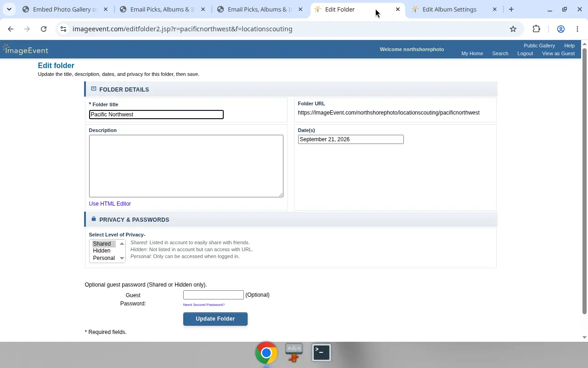Close the Edit Album Settings tab

pyautogui.click(x=495, y=9)
